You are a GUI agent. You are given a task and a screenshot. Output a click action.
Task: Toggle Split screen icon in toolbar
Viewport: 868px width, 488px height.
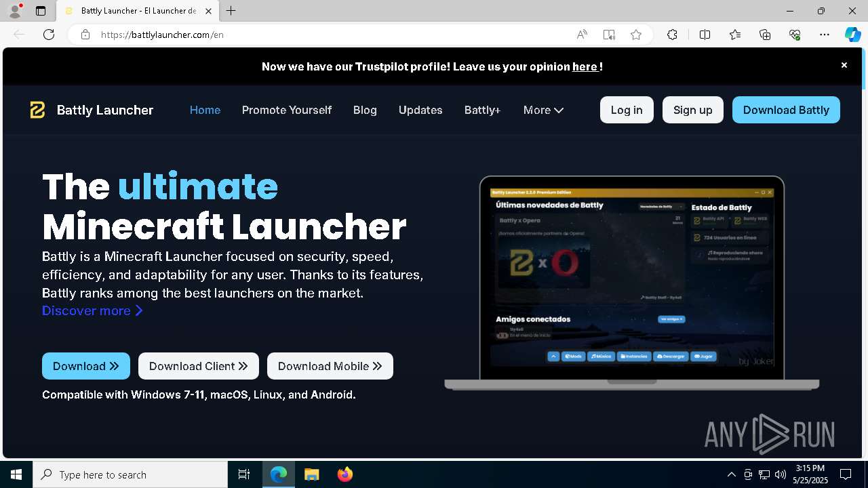click(705, 35)
